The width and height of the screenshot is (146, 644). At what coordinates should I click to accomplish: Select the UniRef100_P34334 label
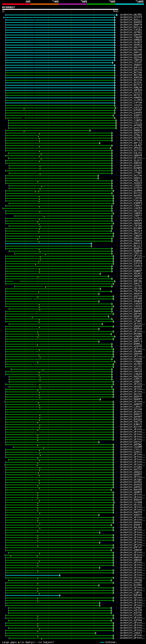(131, 201)
